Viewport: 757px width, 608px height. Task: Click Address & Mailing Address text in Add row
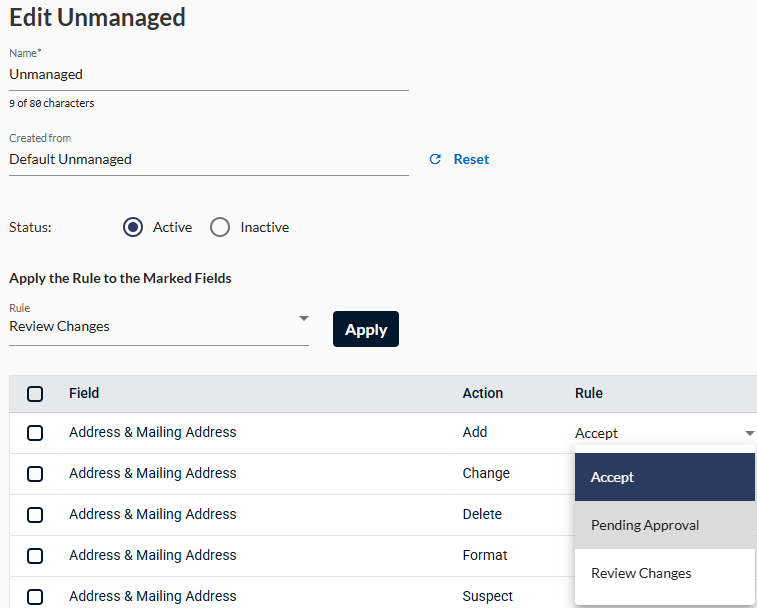pos(153,432)
